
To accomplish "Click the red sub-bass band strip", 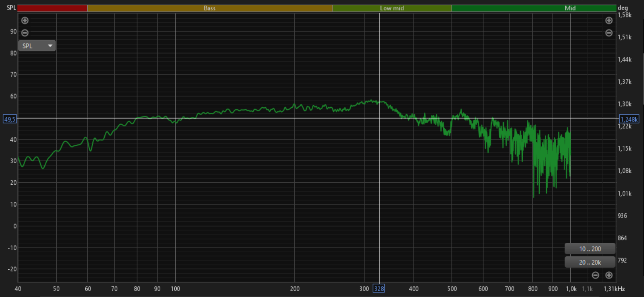I will pyautogui.click(x=52, y=8).
